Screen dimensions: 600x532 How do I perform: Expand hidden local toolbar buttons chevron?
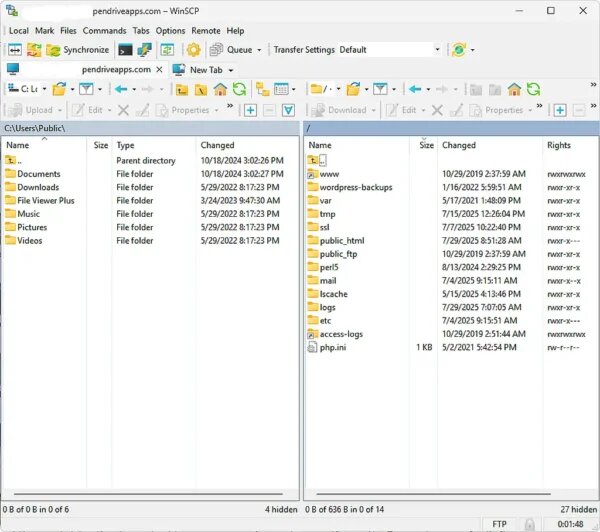[x=230, y=106]
